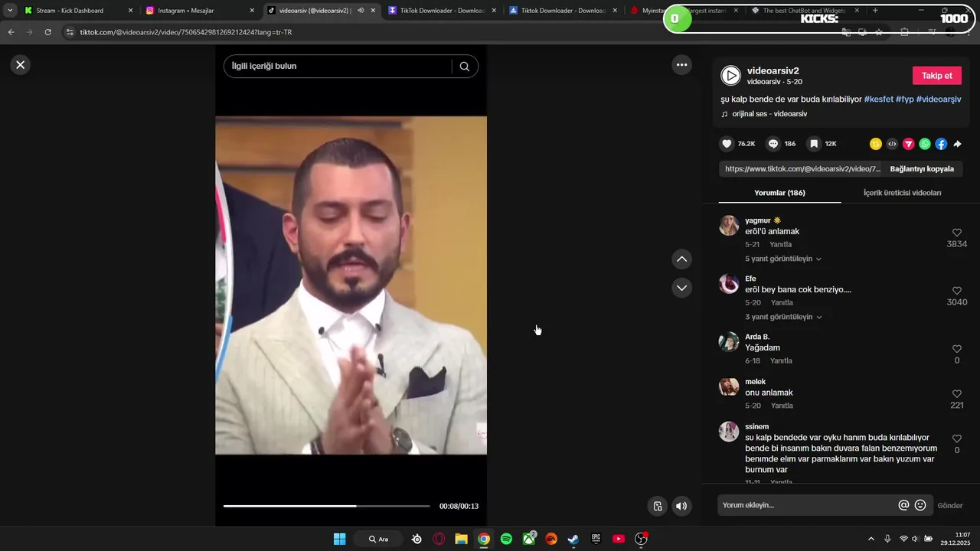Expand '3 yanıt görüntüleyin' replies
980x551 pixels.
pos(783,317)
